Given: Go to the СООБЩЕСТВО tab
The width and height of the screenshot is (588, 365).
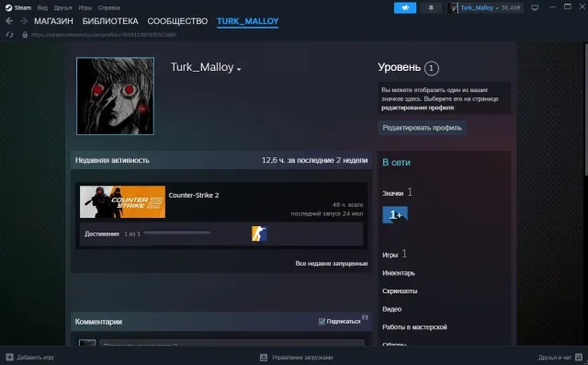Looking at the screenshot, I should (177, 21).
